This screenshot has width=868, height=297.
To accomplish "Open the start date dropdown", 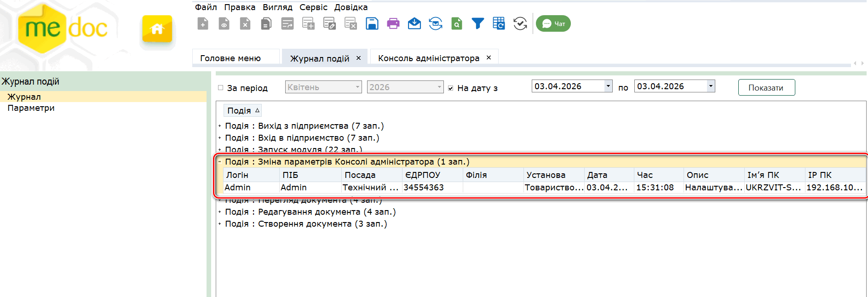I will click(608, 86).
